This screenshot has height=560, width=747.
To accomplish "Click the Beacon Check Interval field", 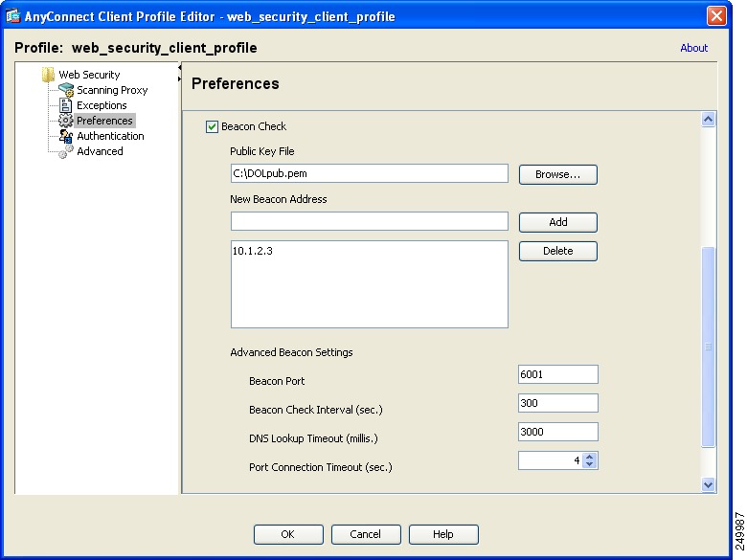I will coord(558,403).
